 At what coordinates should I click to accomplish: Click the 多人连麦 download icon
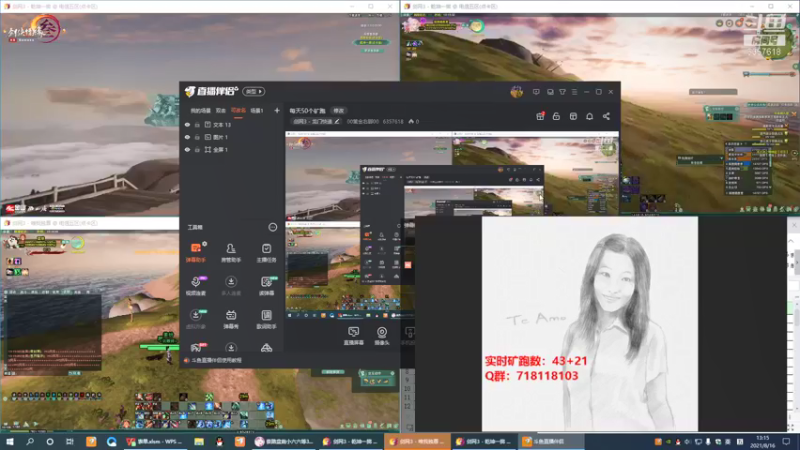pyautogui.click(x=231, y=285)
